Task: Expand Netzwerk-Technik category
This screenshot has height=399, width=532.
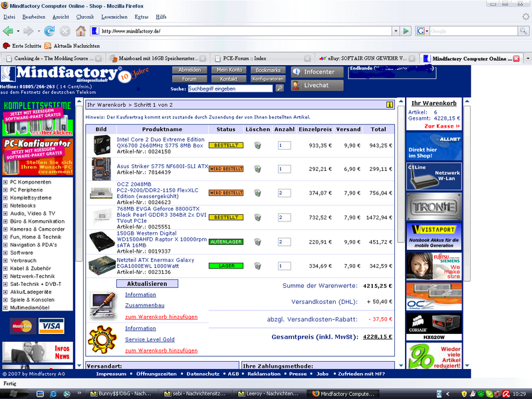Action: [5, 276]
